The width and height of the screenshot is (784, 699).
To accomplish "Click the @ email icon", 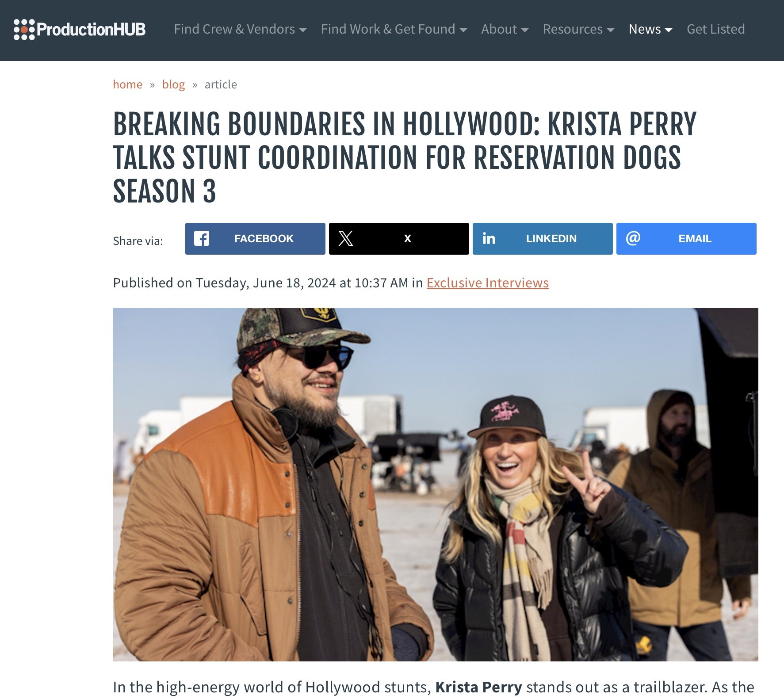I will click(x=633, y=238).
